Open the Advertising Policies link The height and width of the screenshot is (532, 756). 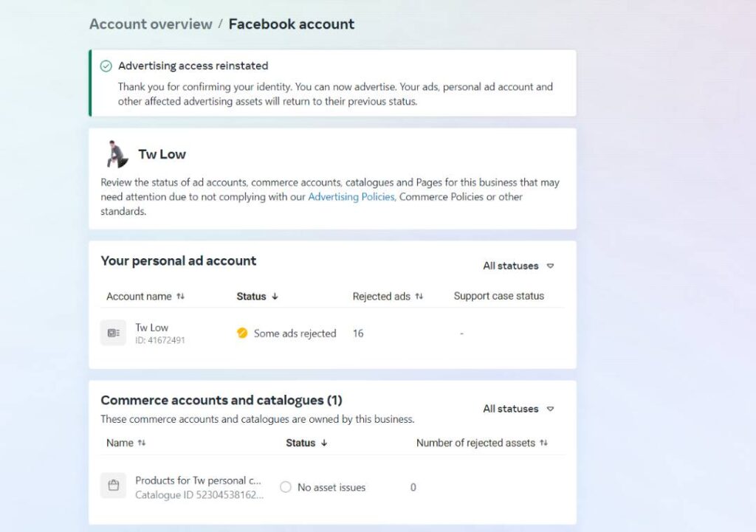[351, 196]
